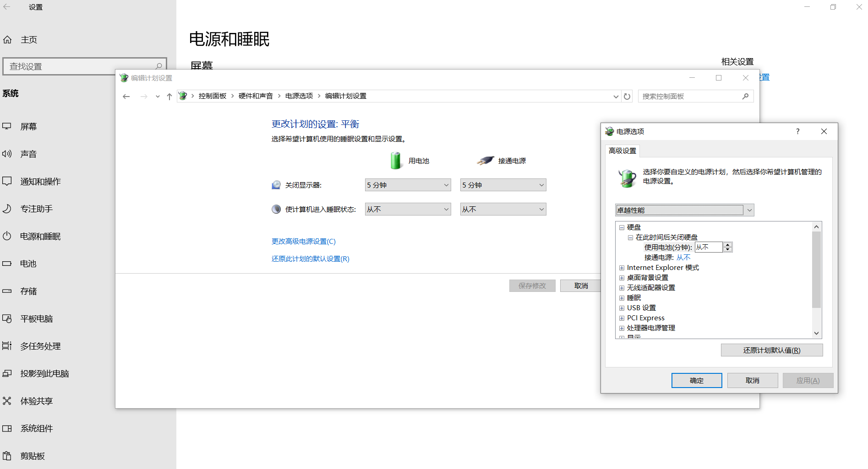Open plugged-in 使计算机进入睡眠状态 dropdown
The image size is (868, 469).
[503, 210]
